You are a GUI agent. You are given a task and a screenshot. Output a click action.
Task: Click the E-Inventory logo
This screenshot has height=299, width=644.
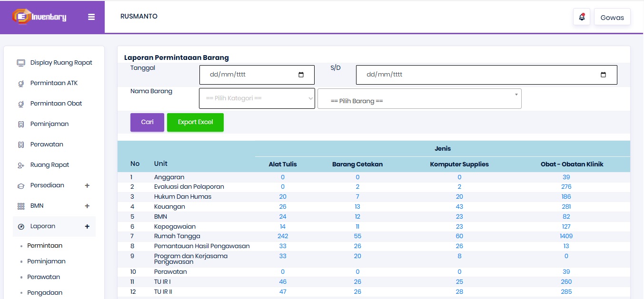40,17
